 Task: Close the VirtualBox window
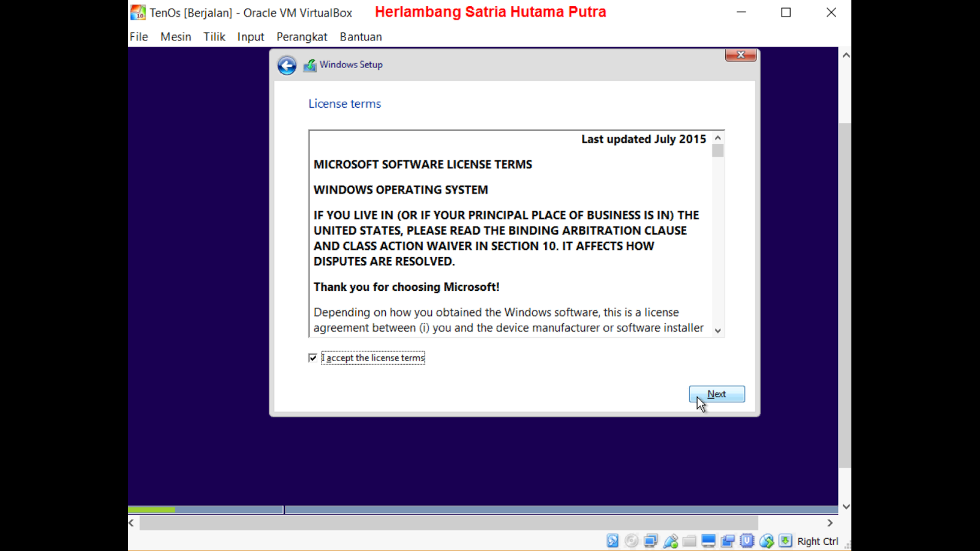coord(831,12)
